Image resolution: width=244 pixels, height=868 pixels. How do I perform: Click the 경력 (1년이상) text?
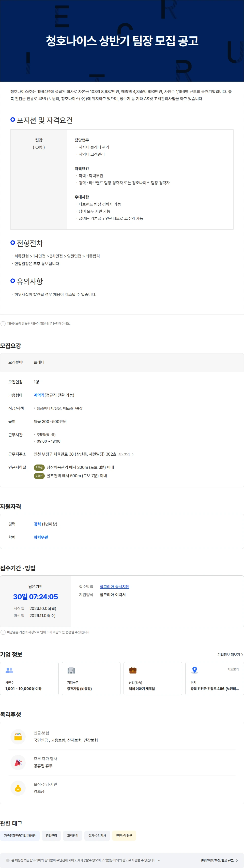(45, 524)
